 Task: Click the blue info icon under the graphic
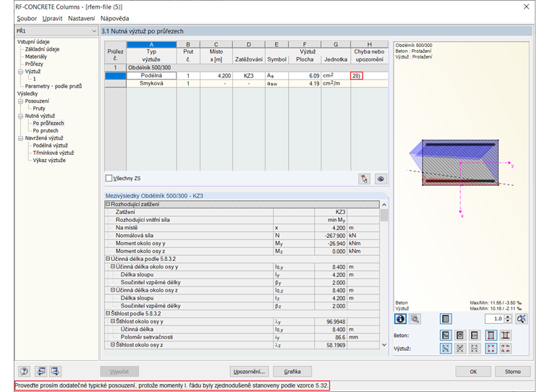pos(401,319)
